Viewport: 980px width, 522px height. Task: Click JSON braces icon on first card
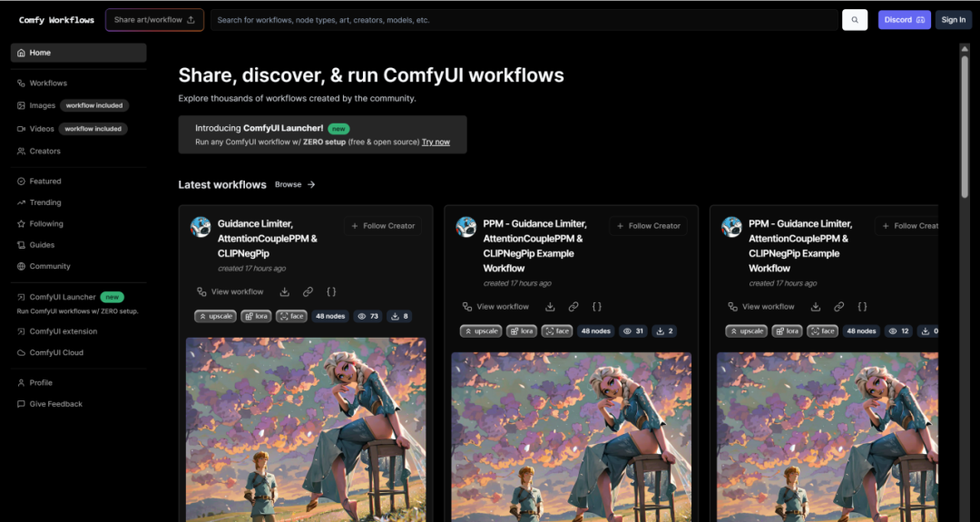pyautogui.click(x=331, y=291)
